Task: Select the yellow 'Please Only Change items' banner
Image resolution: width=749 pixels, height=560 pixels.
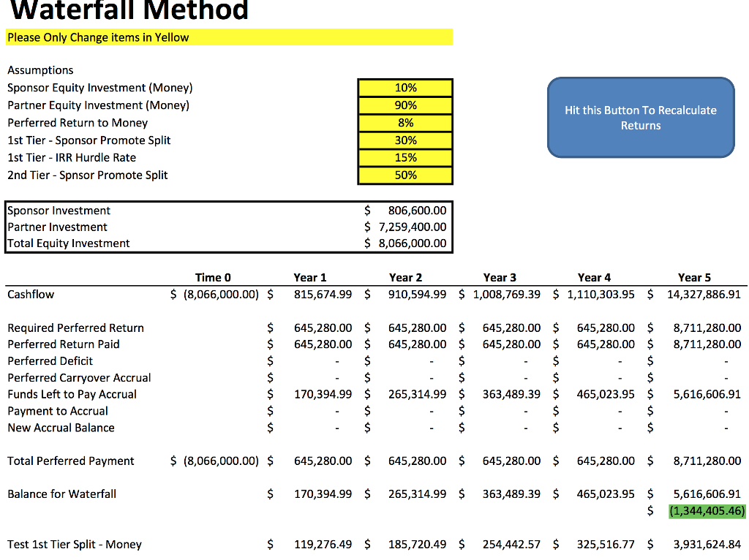Action: click(229, 37)
